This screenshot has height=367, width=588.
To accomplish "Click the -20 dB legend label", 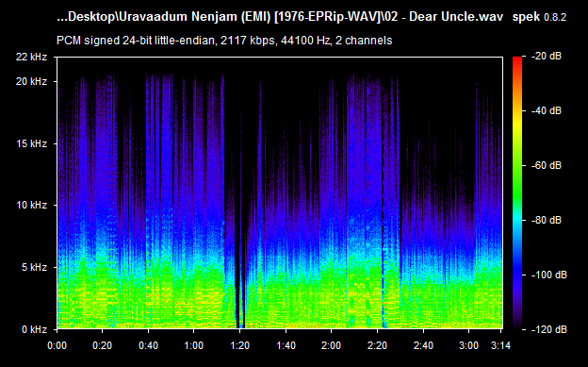I will pyautogui.click(x=547, y=57).
